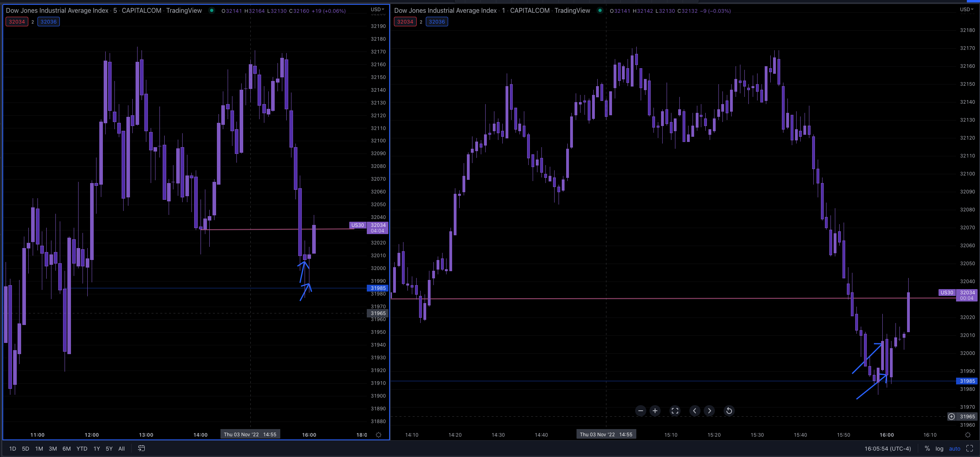Enable logarithmic price scale
This screenshot has height=457, width=980.
point(939,448)
